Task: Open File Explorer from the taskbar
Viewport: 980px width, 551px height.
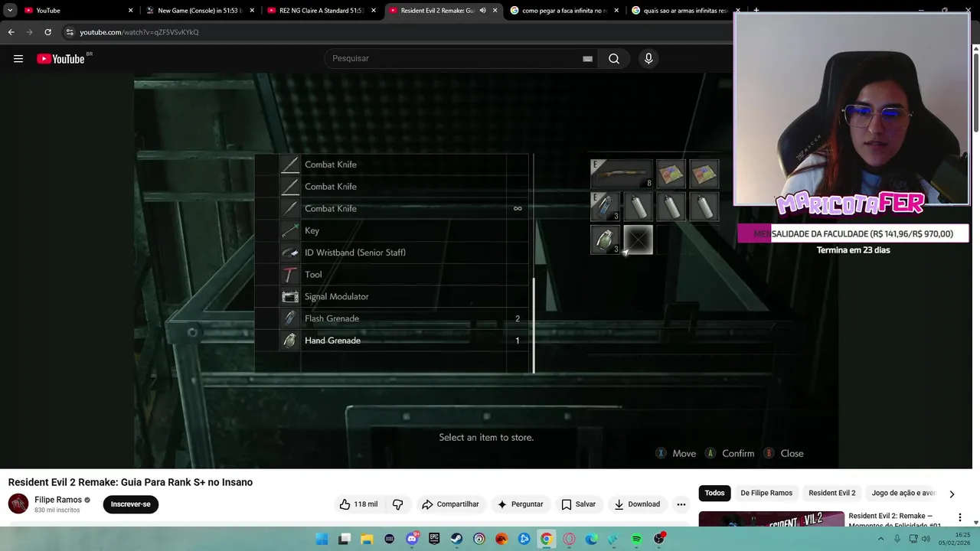Action: pyautogui.click(x=367, y=539)
